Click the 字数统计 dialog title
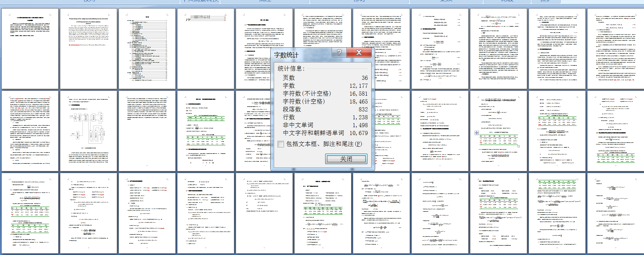This screenshot has width=644, height=255. pyautogui.click(x=286, y=55)
